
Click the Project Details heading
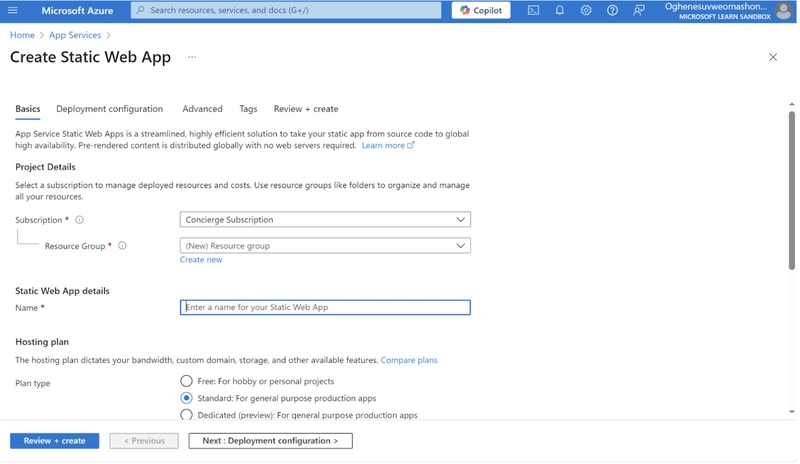click(45, 167)
